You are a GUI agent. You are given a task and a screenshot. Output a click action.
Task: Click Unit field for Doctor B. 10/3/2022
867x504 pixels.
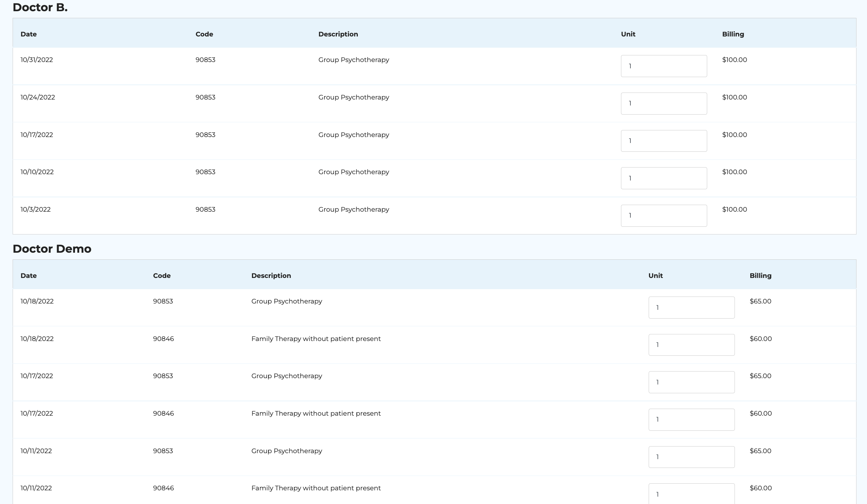(x=663, y=216)
